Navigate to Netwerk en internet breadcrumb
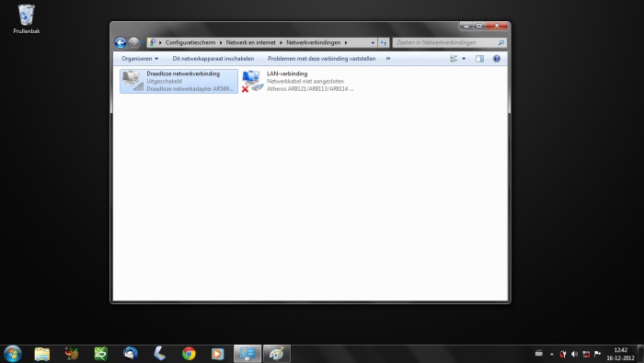 [x=250, y=42]
